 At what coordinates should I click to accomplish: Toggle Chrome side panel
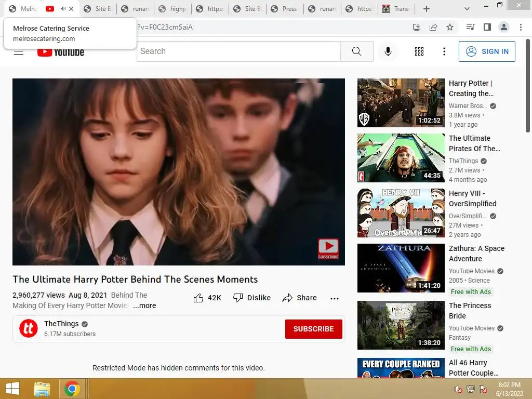[x=487, y=27]
